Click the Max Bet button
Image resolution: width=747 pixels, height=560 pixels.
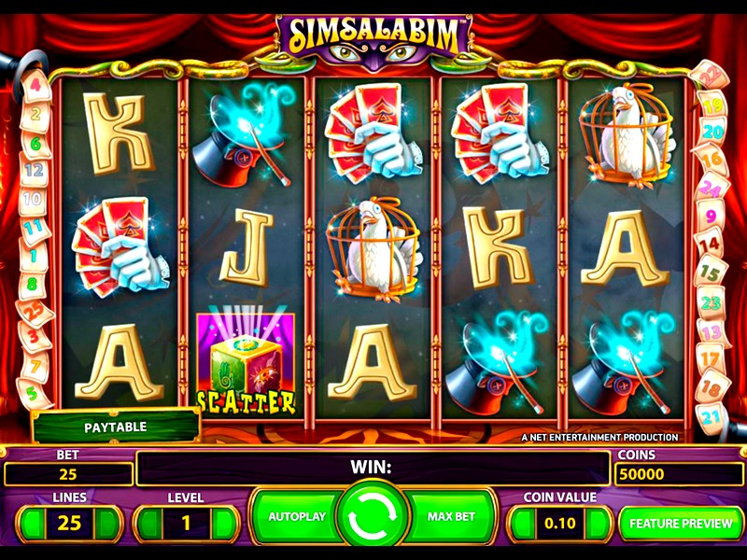tap(451, 516)
